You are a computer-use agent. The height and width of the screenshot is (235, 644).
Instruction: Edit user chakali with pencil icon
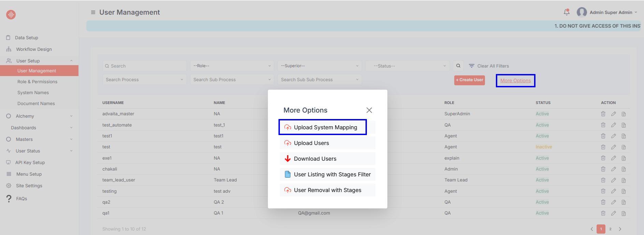tap(613, 169)
